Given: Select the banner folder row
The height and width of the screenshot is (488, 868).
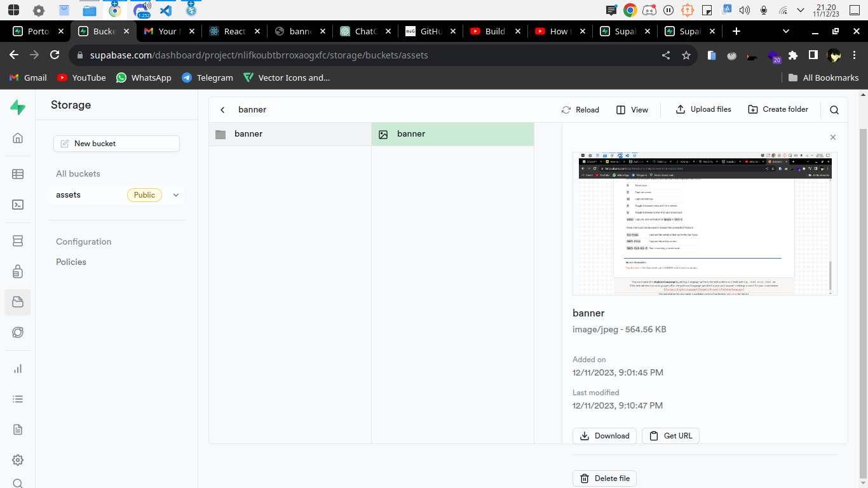Looking at the screenshot, I should 290,134.
